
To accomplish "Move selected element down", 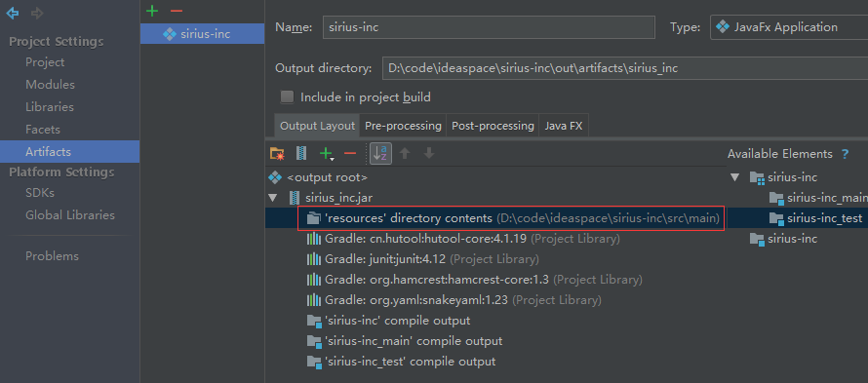I will pos(429,153).
